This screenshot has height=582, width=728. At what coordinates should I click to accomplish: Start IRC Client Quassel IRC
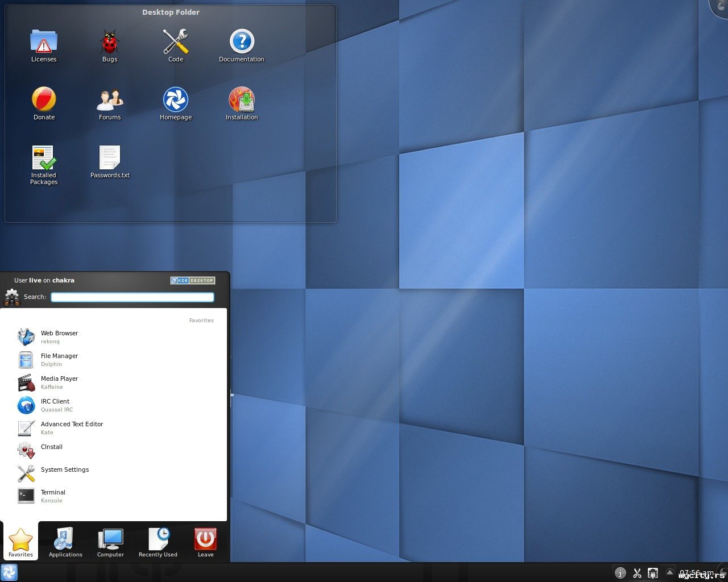tap(114, 405)
